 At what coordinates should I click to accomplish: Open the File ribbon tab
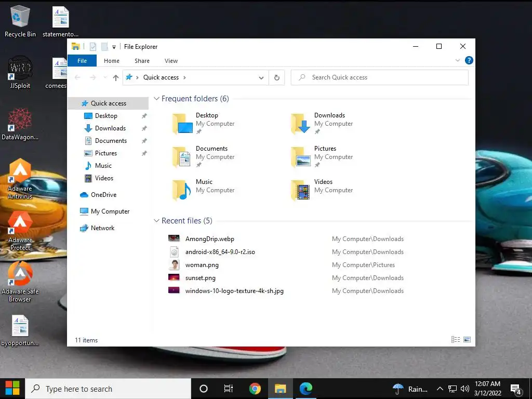coord(82,61)
